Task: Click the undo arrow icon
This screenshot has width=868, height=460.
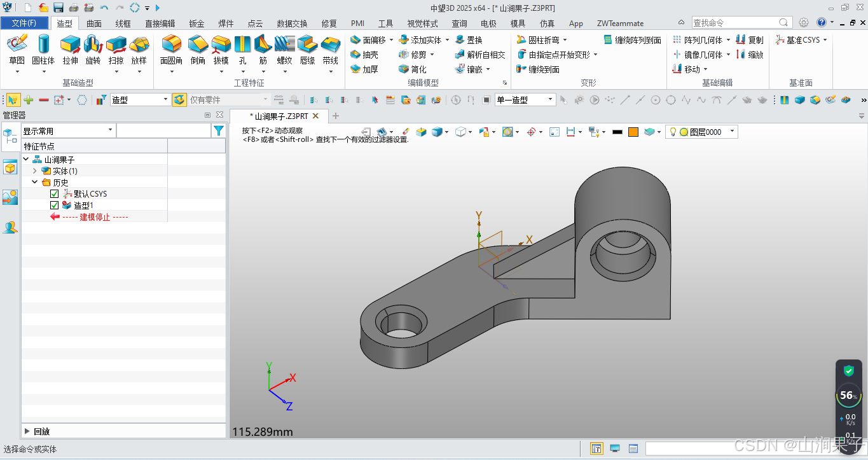Action: click(x=104, y=8)
